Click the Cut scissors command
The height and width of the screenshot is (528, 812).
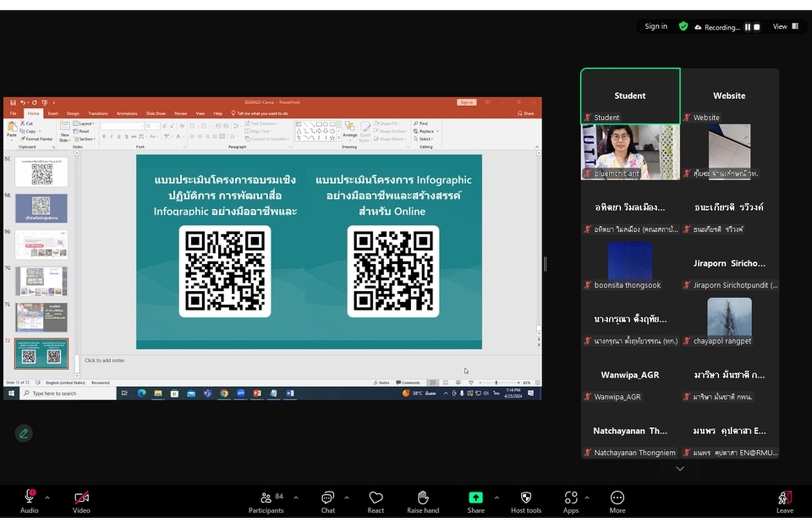click(x=26, y=123)
